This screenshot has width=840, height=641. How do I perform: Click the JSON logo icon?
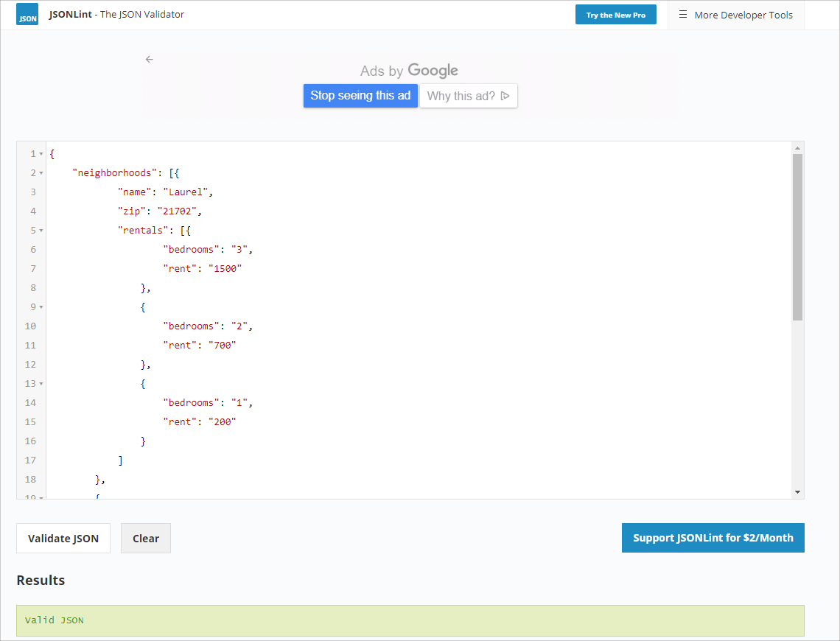27,15
